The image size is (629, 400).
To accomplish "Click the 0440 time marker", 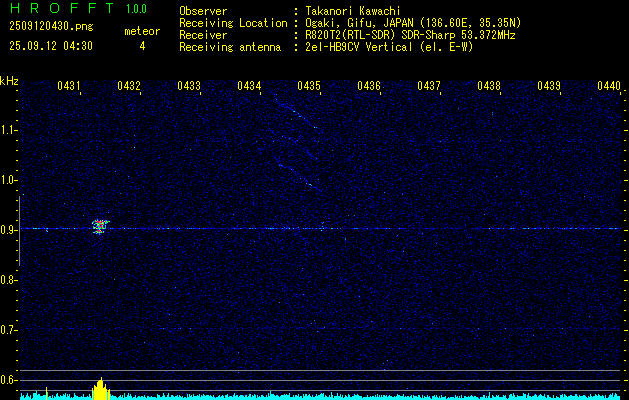I will point(609,86).
